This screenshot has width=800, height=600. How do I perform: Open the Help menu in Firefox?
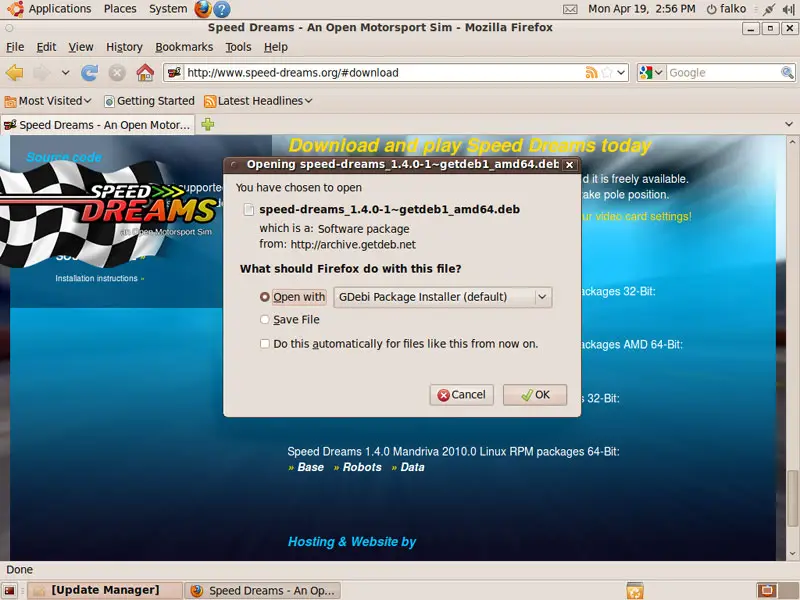pyautogui.click(x=276, y=47)
